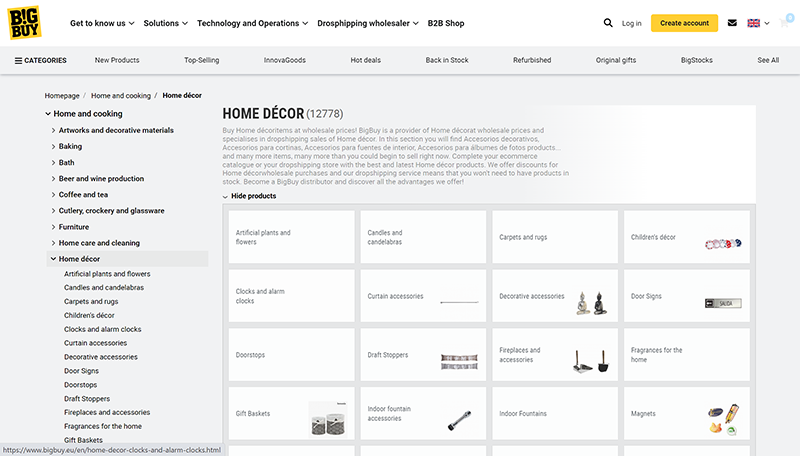The image size is (800, 456).
Task: Open Fireplaces and accessories tile image
Action: [x=591, y=361]
